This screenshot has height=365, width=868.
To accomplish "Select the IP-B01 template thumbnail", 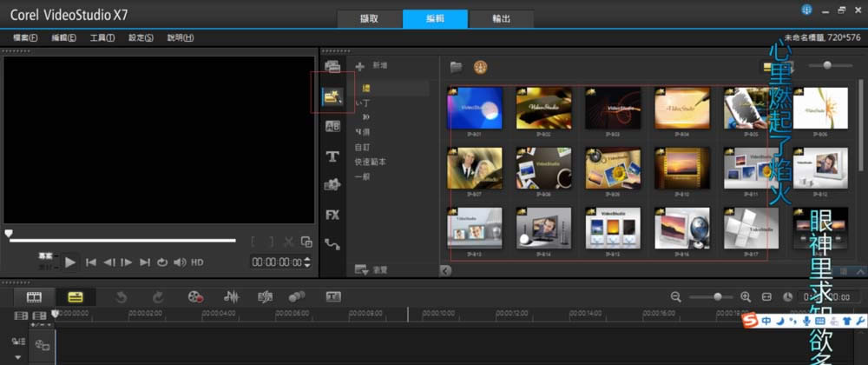I will tap(475, 109).
